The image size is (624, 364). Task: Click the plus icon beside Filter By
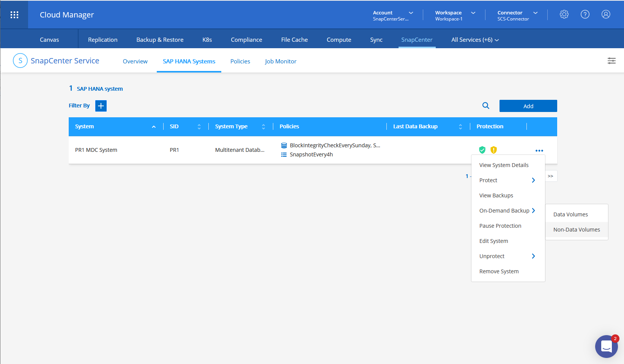click(x=101, y=106)
